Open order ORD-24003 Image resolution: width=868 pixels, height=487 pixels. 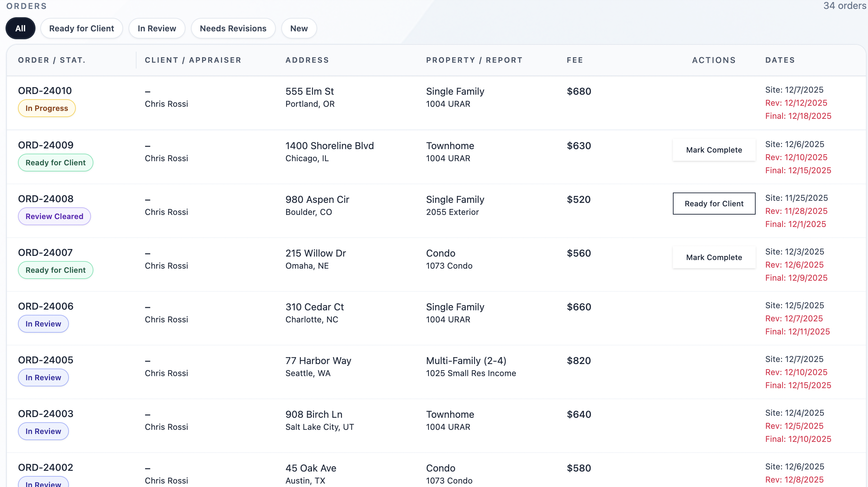click(x=46, y=414)
